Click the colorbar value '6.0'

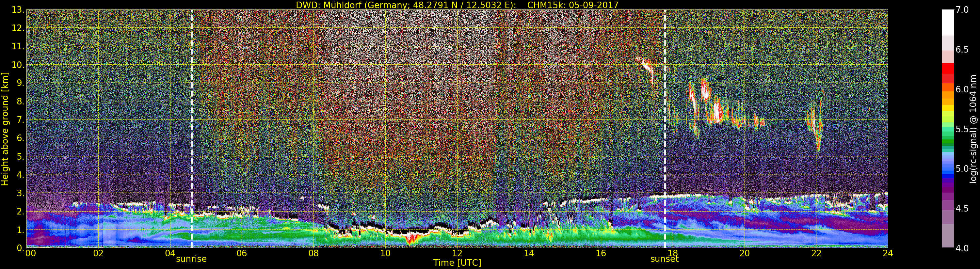[x=962, y=89]
